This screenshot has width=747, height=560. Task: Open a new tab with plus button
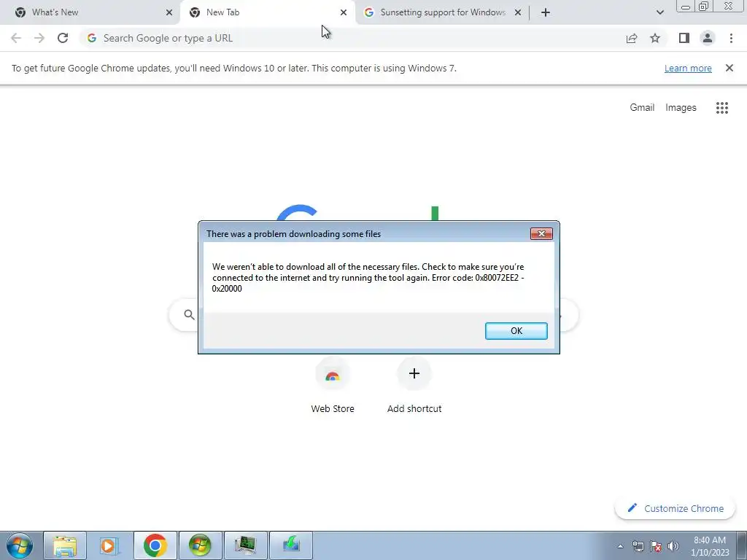pos(546,12)
